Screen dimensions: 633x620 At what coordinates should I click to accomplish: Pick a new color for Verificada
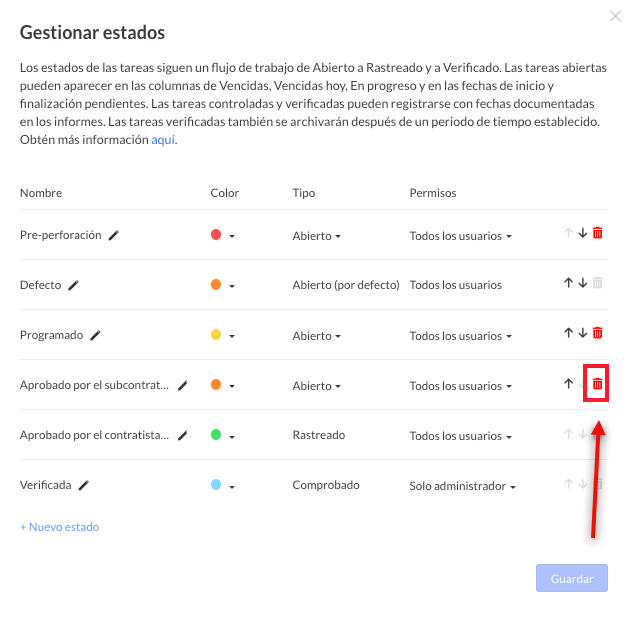223,485
